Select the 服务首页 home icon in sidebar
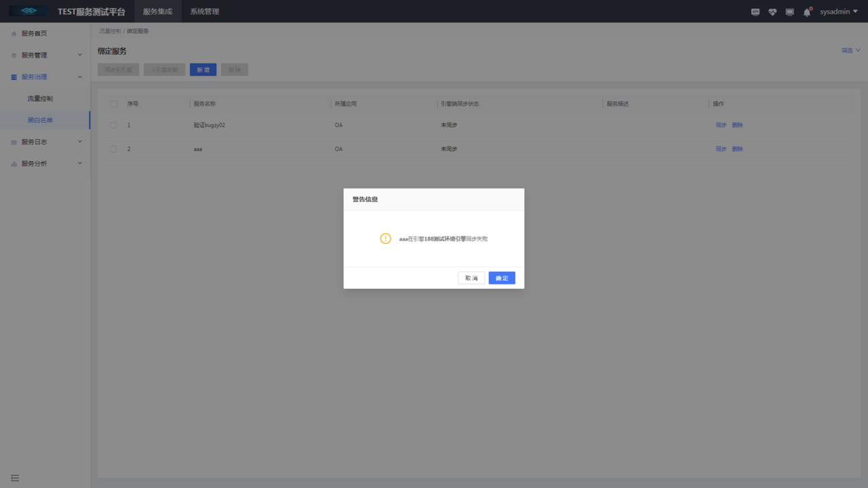The width and height of the screenshot is (868, 488). point(13,33)
